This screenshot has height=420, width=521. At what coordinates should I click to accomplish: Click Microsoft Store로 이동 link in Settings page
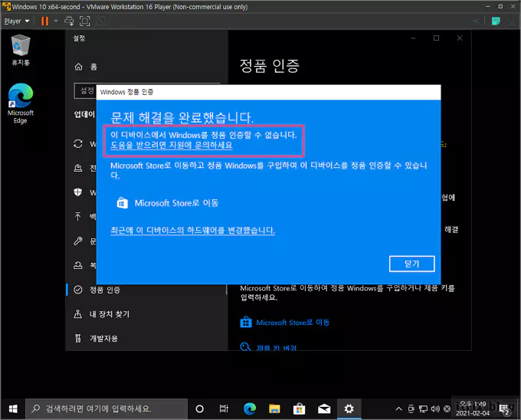point(285,323)
